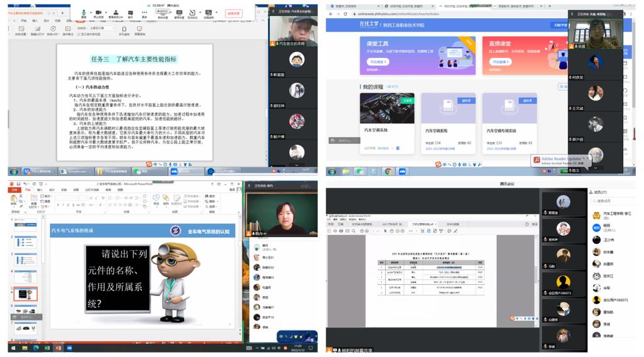Open the red 文件 tab in PowerPoint

pos(14,189)
